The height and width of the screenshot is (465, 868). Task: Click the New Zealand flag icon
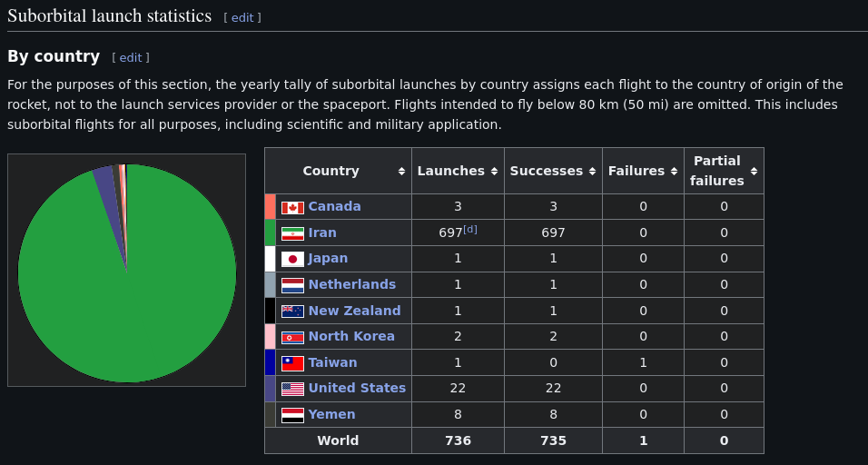[292, 312]
